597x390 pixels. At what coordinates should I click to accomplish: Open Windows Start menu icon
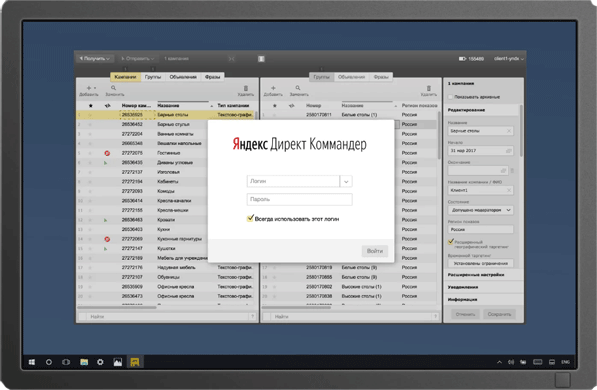coord(32,362)
